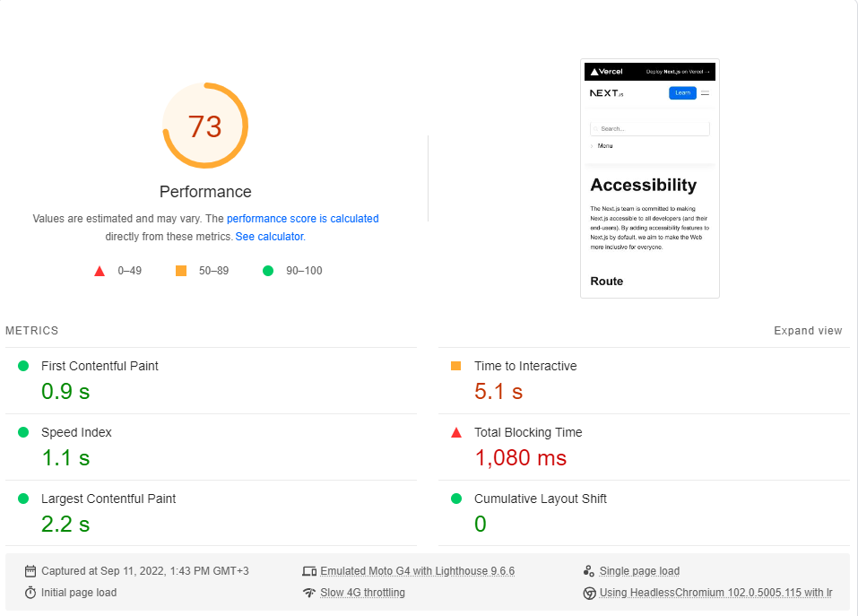Click the Slow 4G throttling signal icon
The height and width of the screenshot is (616, 858).
310,593
